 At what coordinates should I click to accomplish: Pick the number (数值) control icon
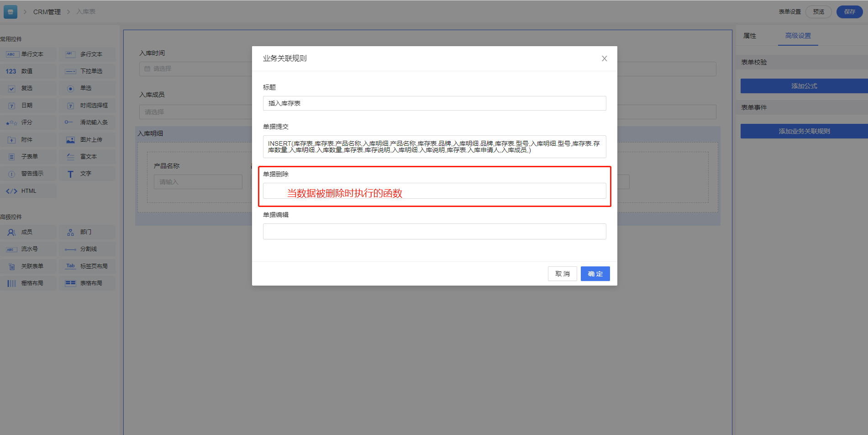[11, 71]
